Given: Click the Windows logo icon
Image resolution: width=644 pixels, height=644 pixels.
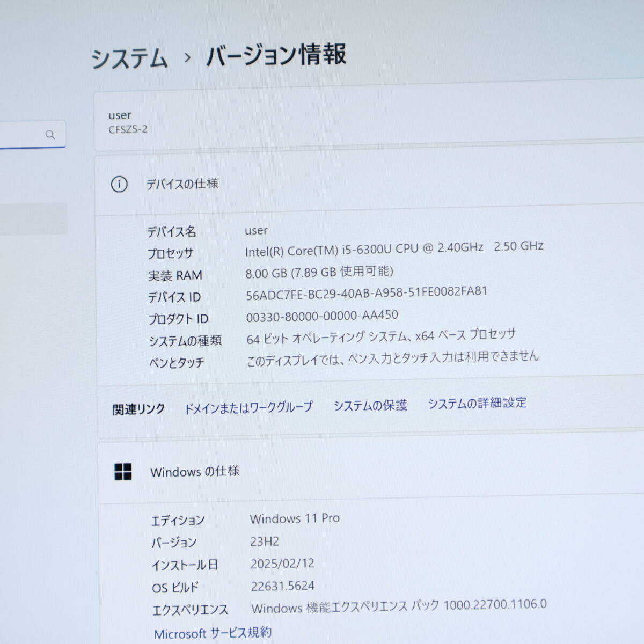Looking at the screenshot, I should [123, 472].
